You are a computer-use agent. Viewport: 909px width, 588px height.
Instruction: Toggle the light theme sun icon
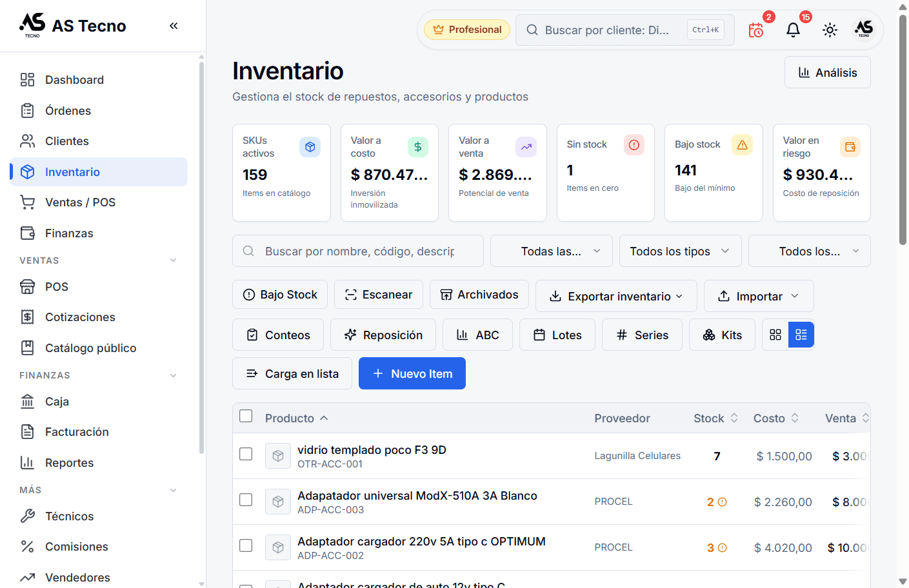click(830, 30)
